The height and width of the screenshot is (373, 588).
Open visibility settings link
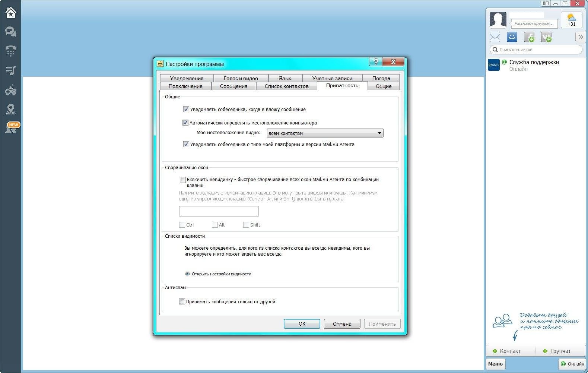click(x=222, y=274)
